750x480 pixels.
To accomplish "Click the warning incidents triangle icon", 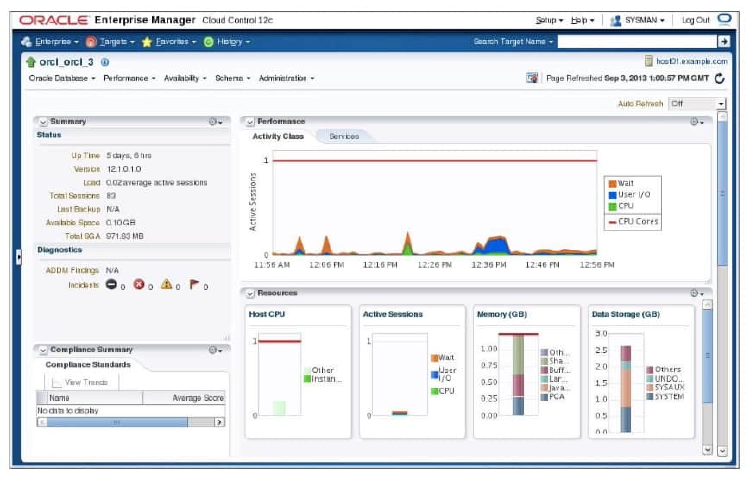I will [x=166, y=284].
